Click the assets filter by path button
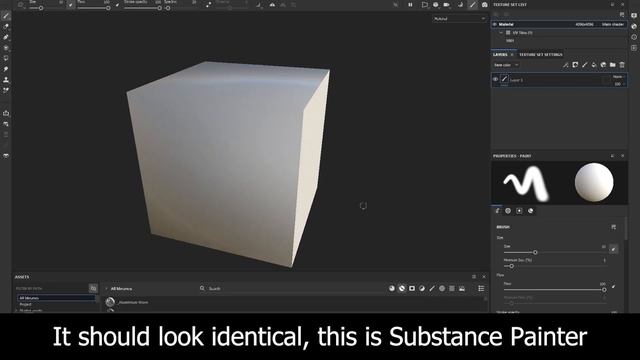 click(x=93, y=289)
